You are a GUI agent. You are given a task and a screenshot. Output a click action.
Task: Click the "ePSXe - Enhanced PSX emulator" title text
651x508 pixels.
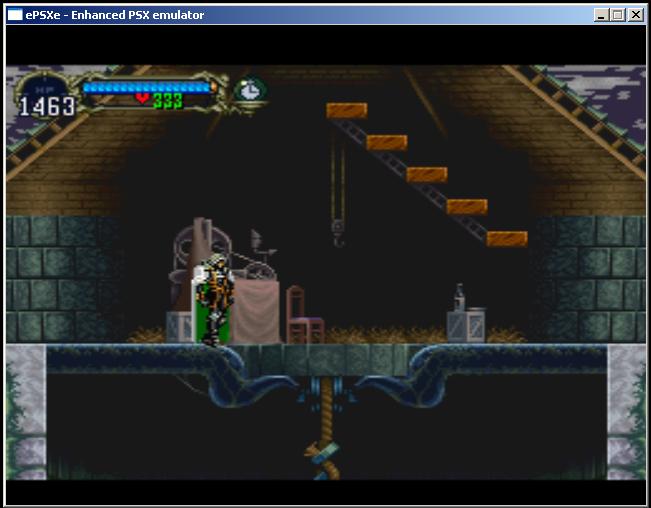click(115, 15)
